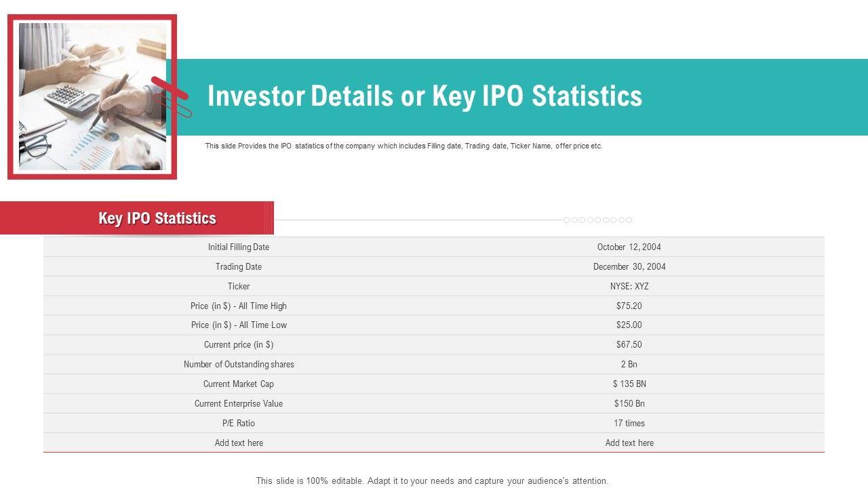Select the all time high '$75.20' cell

click(x=629, y=306)
